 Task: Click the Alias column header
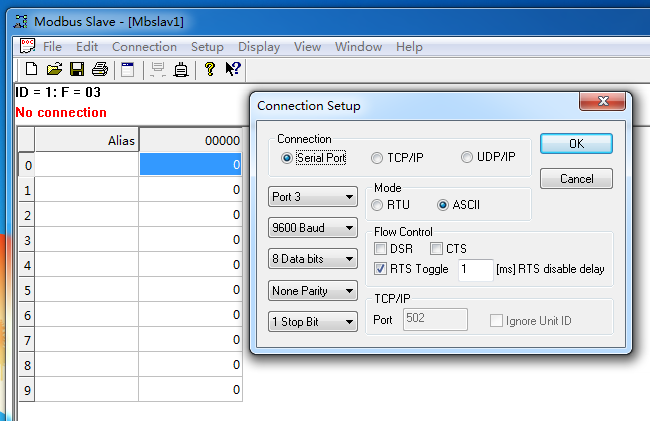point(87,140)
